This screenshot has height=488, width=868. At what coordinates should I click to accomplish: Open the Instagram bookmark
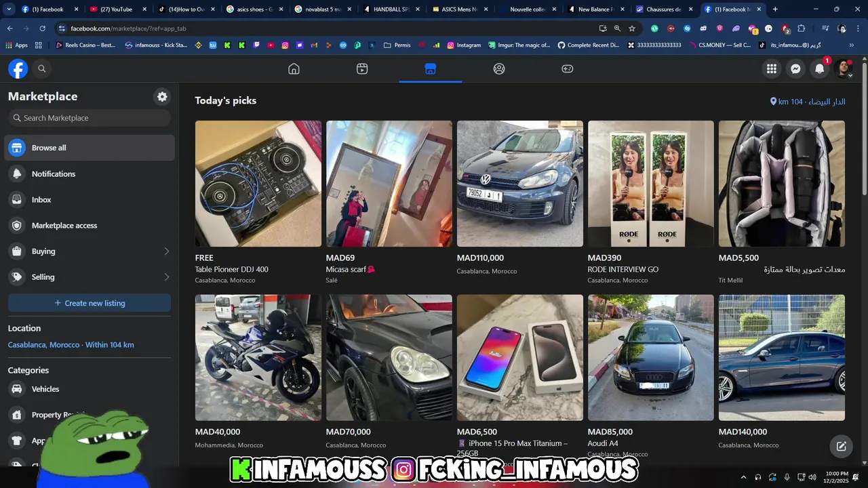tap(464, 45)
